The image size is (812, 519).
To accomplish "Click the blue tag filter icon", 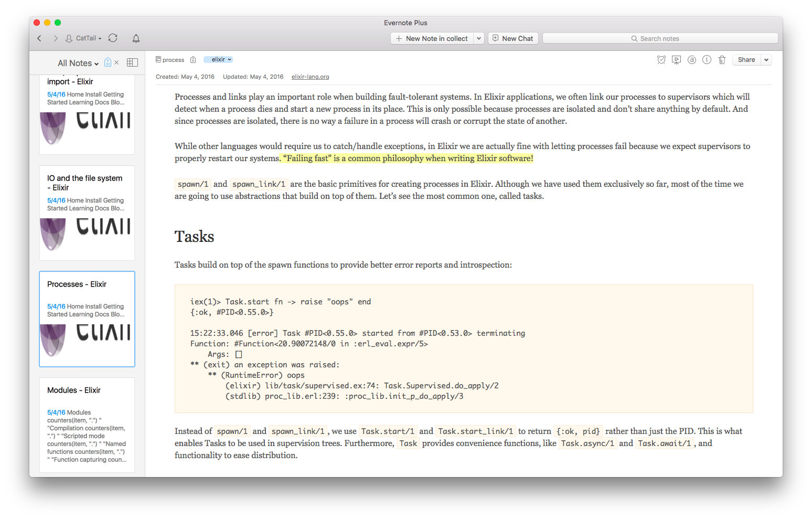I will (108, 62).
